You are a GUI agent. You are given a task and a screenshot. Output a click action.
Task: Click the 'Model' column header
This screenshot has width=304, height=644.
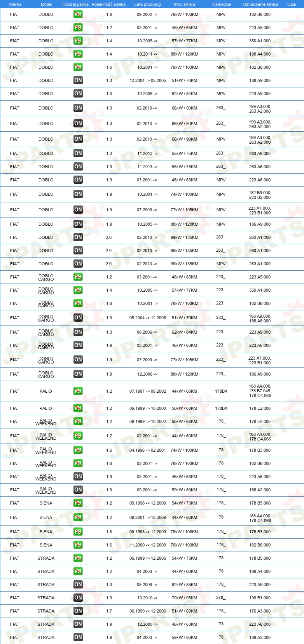coord(46,4)
